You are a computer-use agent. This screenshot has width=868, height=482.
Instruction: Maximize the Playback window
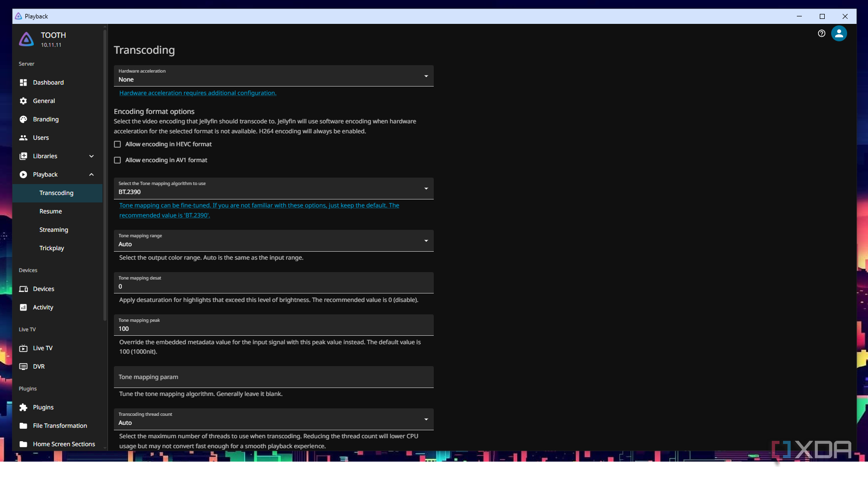point(822,16)
